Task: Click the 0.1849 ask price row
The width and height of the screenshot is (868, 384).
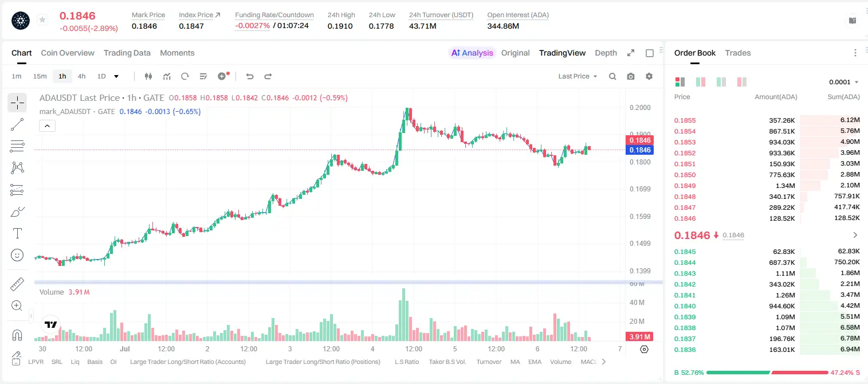Action: [x=767, y=186]
